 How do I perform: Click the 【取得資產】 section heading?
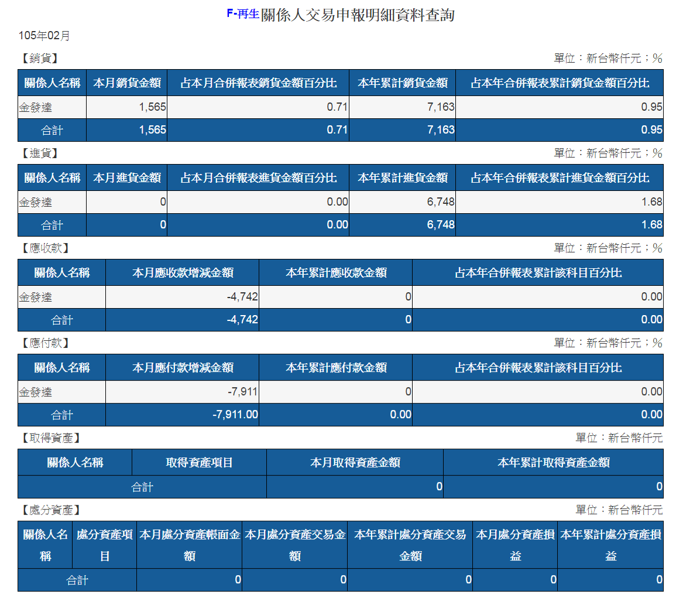pos(51,438)
